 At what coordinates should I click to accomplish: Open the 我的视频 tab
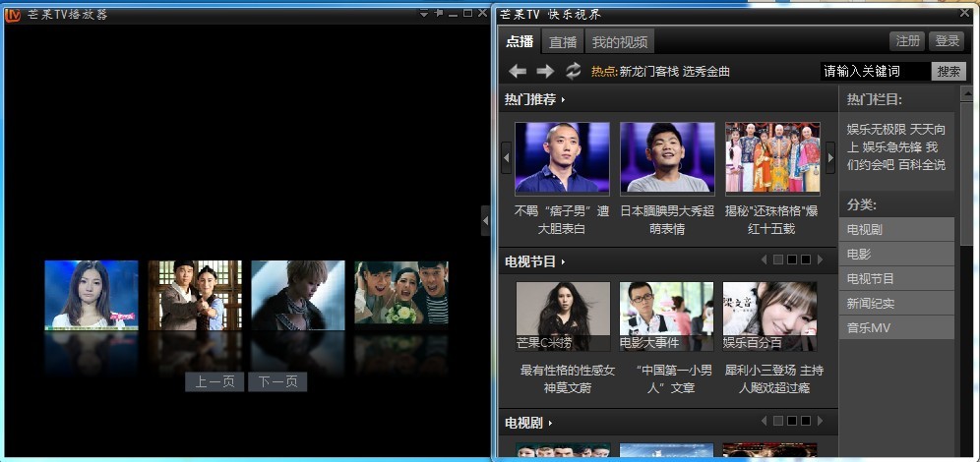(620, 41)
